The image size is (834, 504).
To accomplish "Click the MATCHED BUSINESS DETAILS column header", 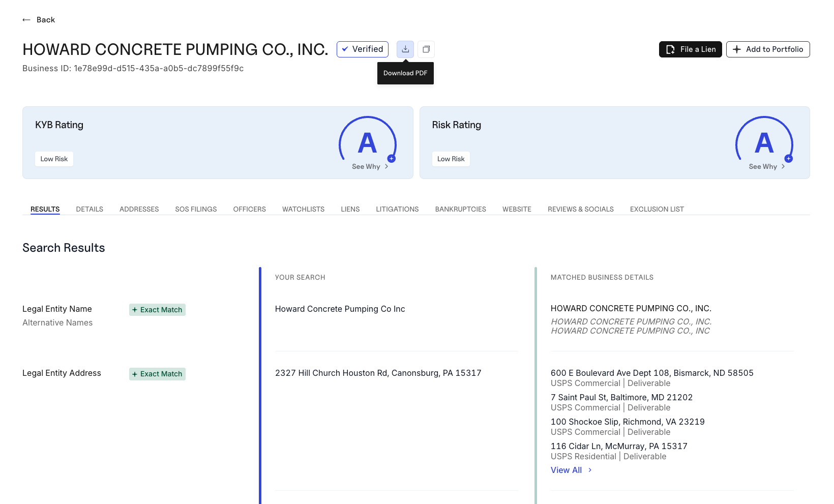I will pyautogui.click(x=602, y=278).
